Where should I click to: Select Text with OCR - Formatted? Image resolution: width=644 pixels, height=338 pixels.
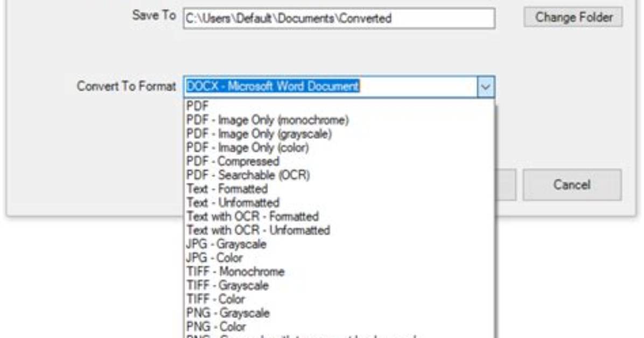coord(339,216)
